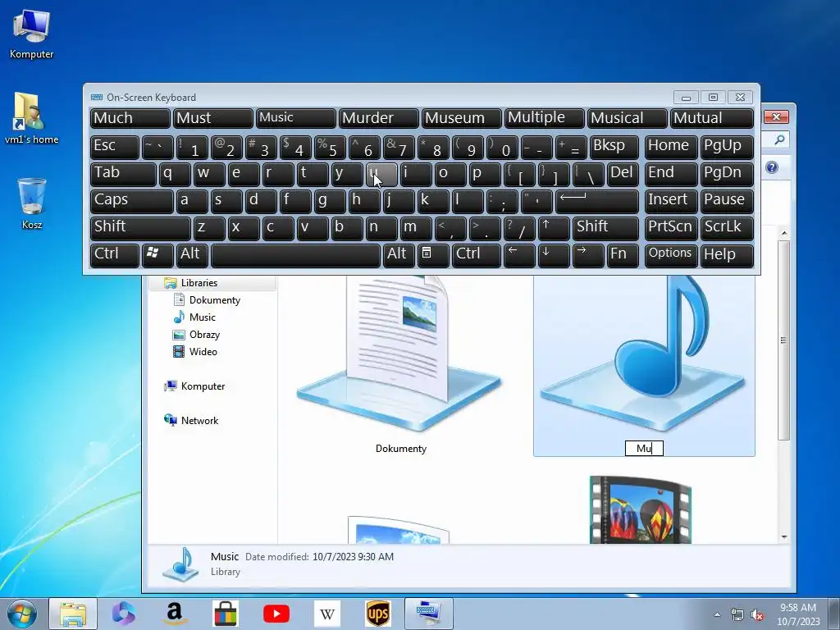Open the keyboard Options button
This screenshot has width=840, height=630.
(671, 255)
